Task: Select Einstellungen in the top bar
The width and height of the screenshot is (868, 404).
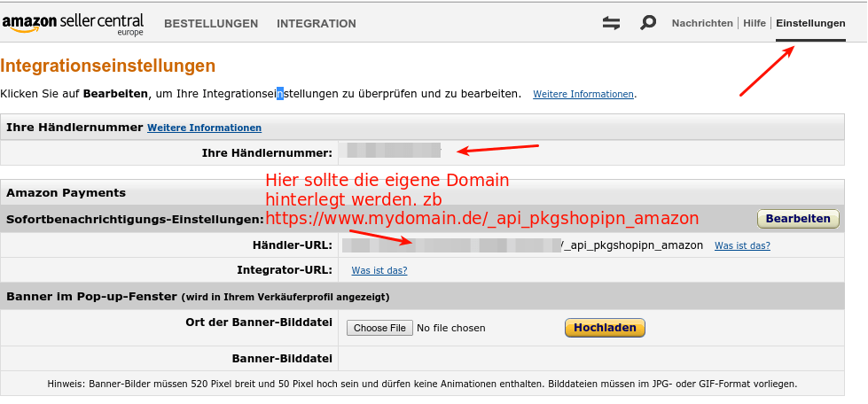Action: point(810,23)
